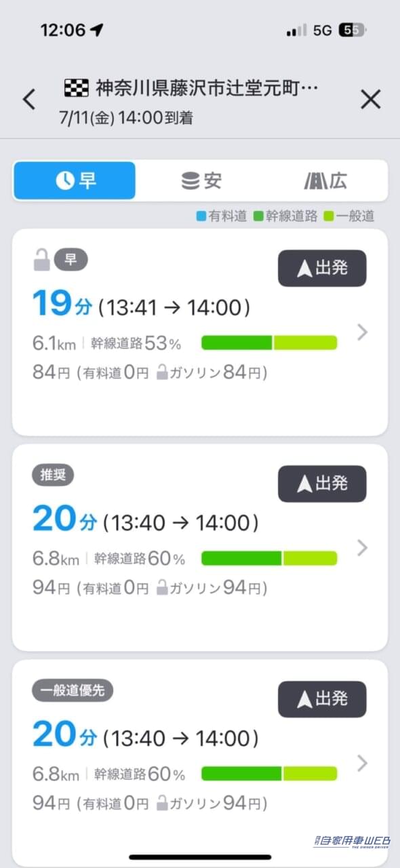The height and width of the screenshot is (868, 400).
Task: Start navigation for the 一般道優先 route
Action: pos(322,699)
